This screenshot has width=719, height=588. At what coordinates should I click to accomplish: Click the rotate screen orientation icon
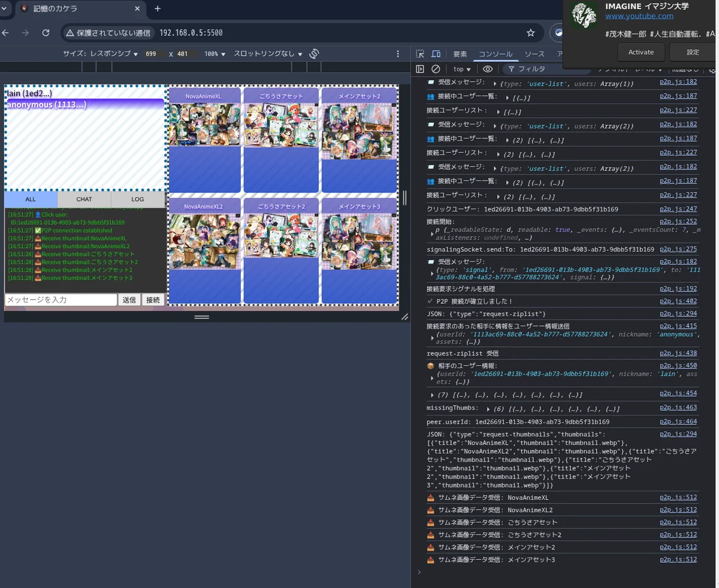[314, 54]
